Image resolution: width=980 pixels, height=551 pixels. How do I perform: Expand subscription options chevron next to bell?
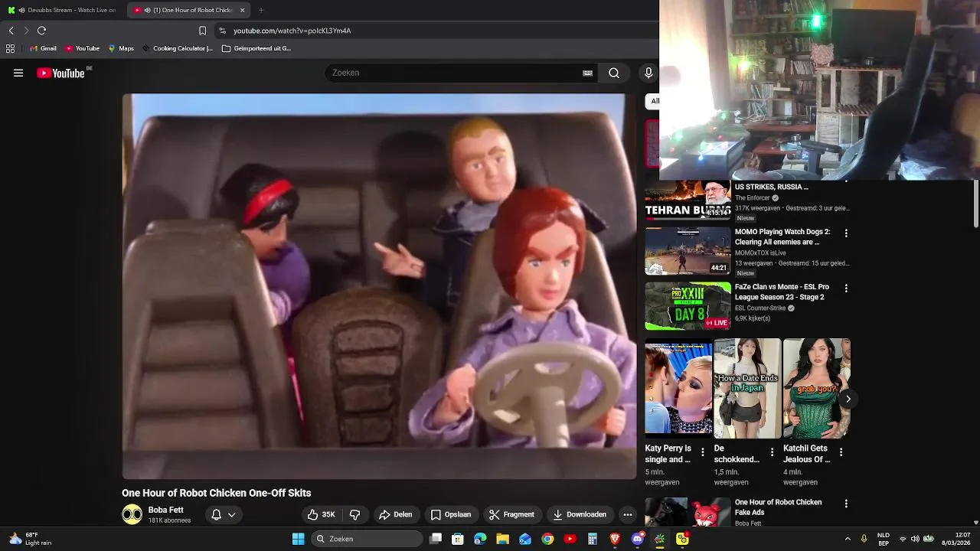pos(231,514)
